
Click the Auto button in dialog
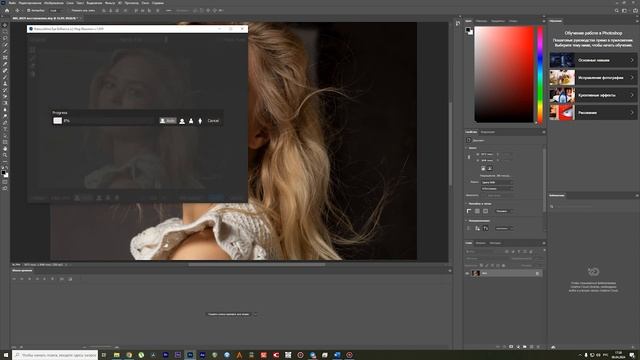pyautogui.click(x=168, y=121)
